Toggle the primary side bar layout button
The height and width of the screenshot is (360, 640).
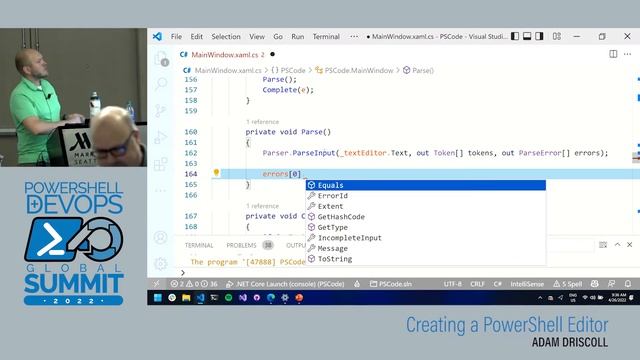[515, 36]
